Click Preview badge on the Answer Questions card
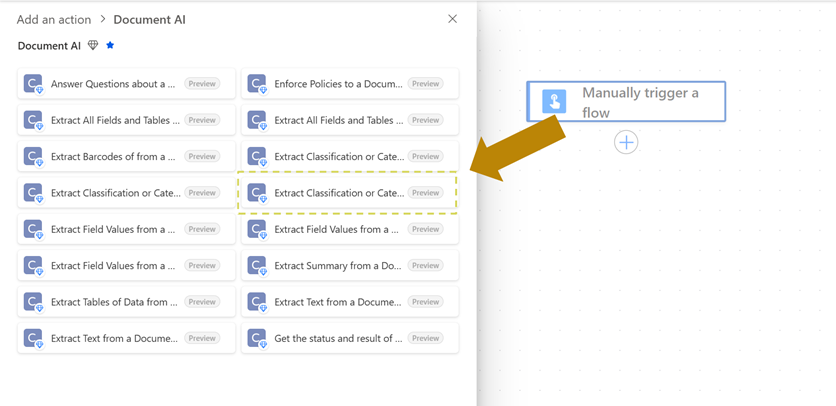This screenshot has width=836, height=406. [x=202, y=84]
